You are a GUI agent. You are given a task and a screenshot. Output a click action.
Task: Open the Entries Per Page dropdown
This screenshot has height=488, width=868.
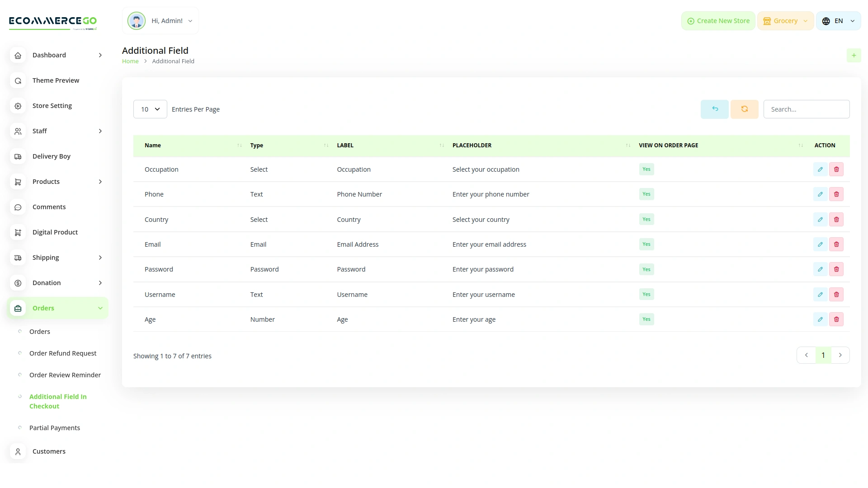(150, 109)
